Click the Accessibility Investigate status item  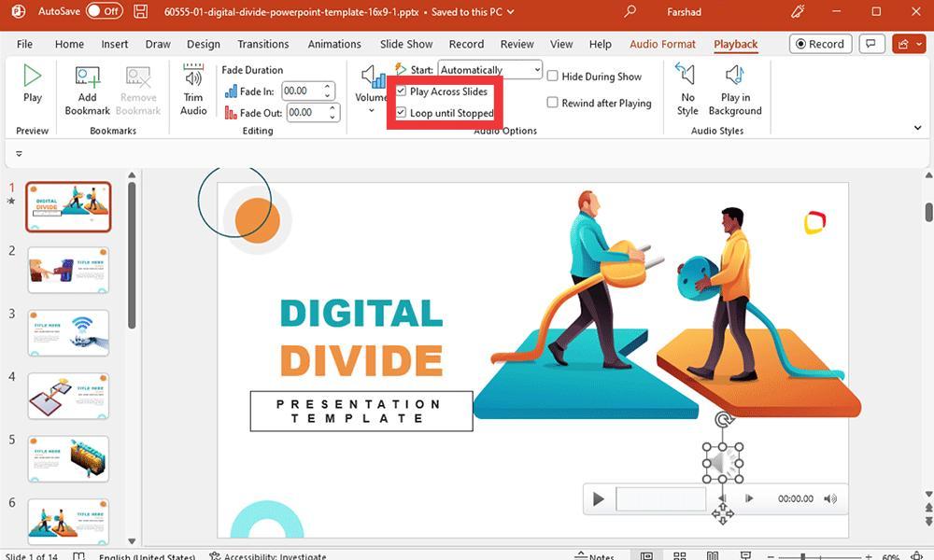click(268, 556)
